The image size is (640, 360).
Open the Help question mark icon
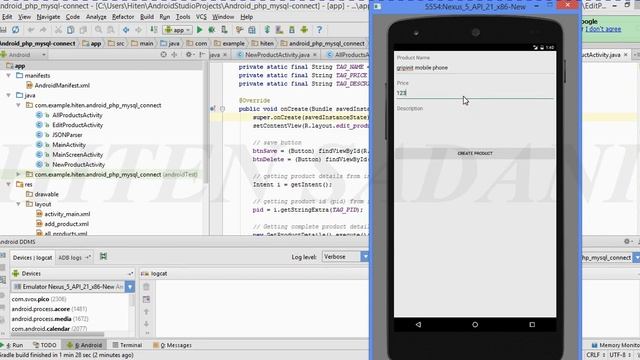pos(319,30)
